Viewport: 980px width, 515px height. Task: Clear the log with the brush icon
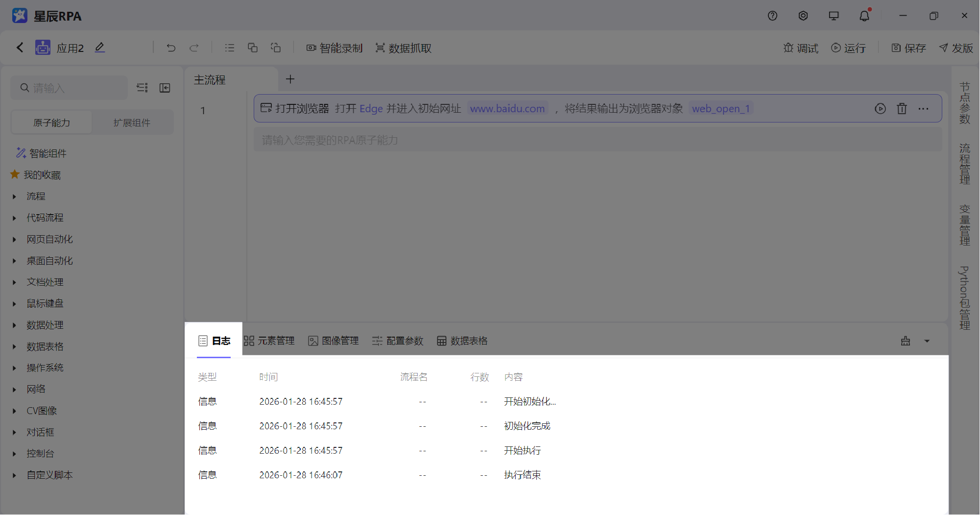(905, 341)
